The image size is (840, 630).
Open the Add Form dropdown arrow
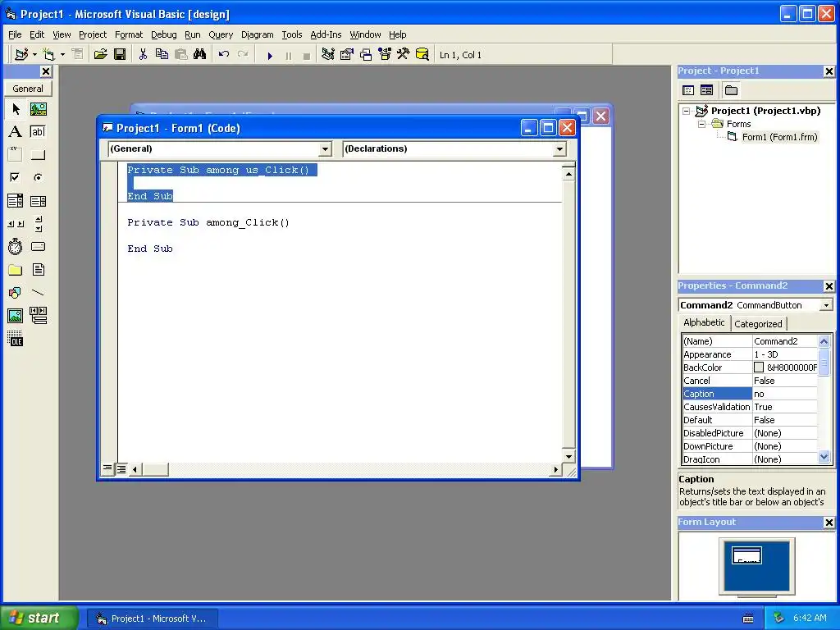coord(62,55)
